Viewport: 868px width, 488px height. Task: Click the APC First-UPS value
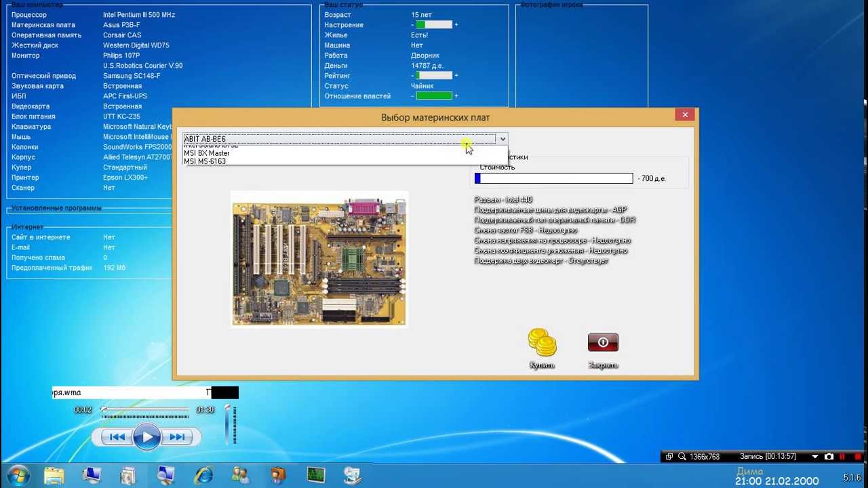coord(125,96)
